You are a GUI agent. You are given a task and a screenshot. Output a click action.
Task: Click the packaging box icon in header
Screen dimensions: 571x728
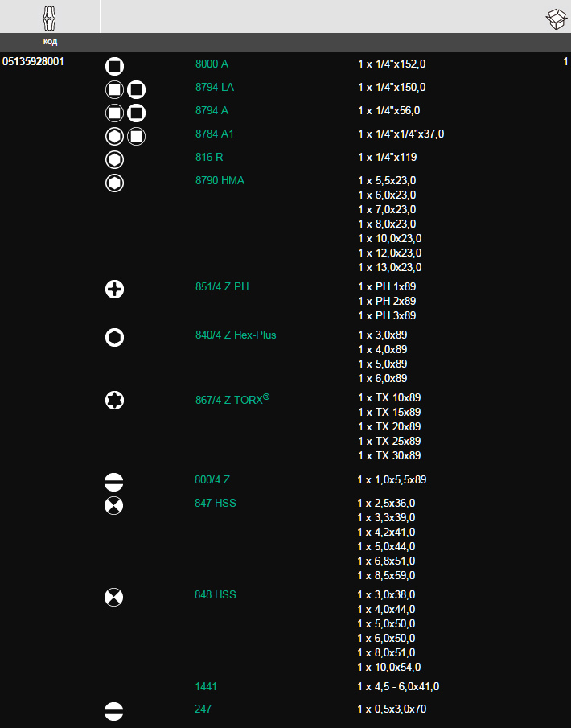[x=557, y=19]
